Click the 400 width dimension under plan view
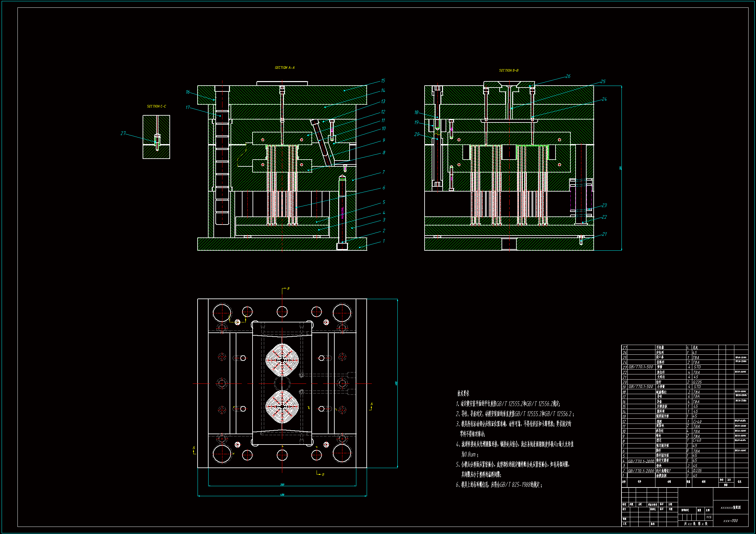 (282, 495)
